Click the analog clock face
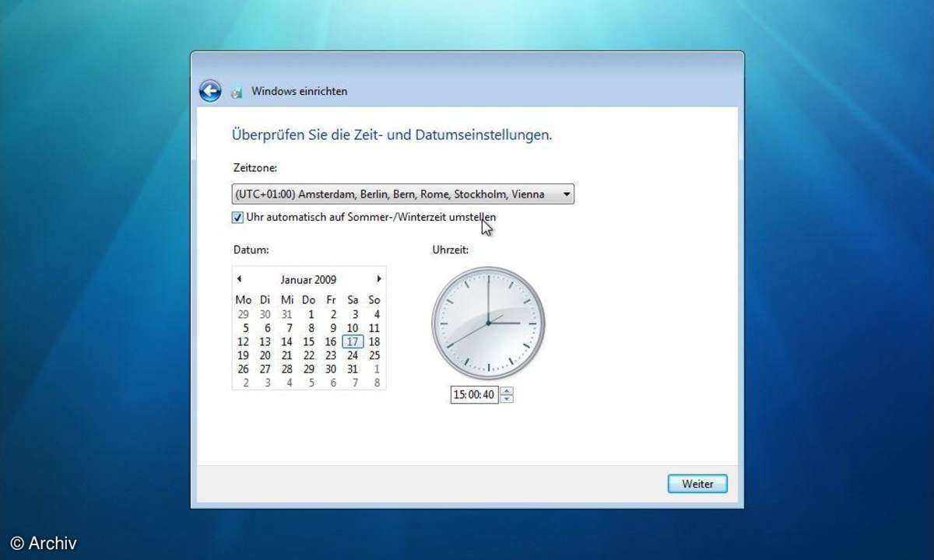 (x=488, y=323)
